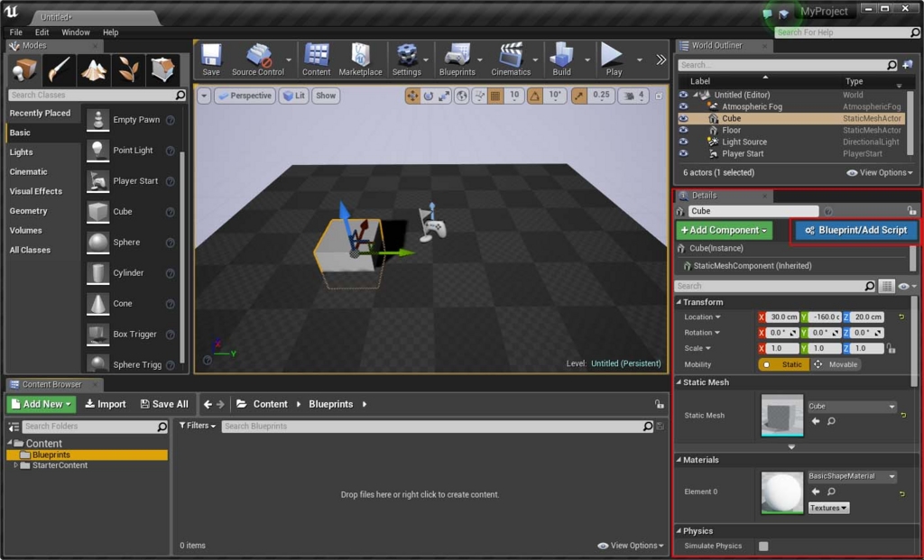Open the Cinematics toolbar icon
Viewport: 924px width, 560px height.
tap(511, 60)
